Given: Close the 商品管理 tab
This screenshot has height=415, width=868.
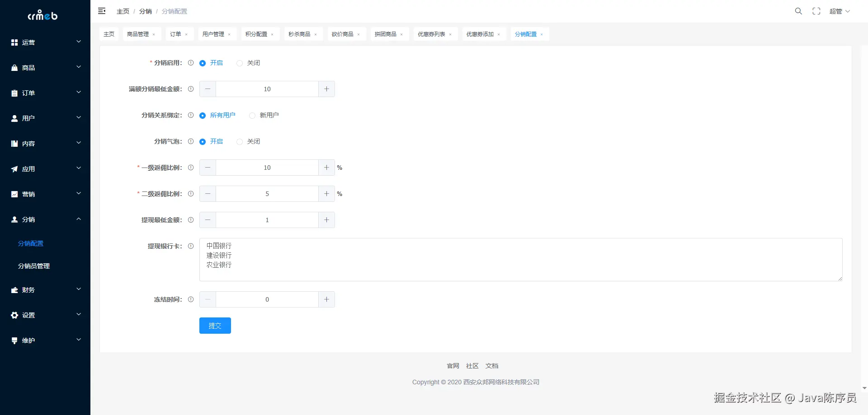Looking at the screenshot, I should tap(154, 34).
